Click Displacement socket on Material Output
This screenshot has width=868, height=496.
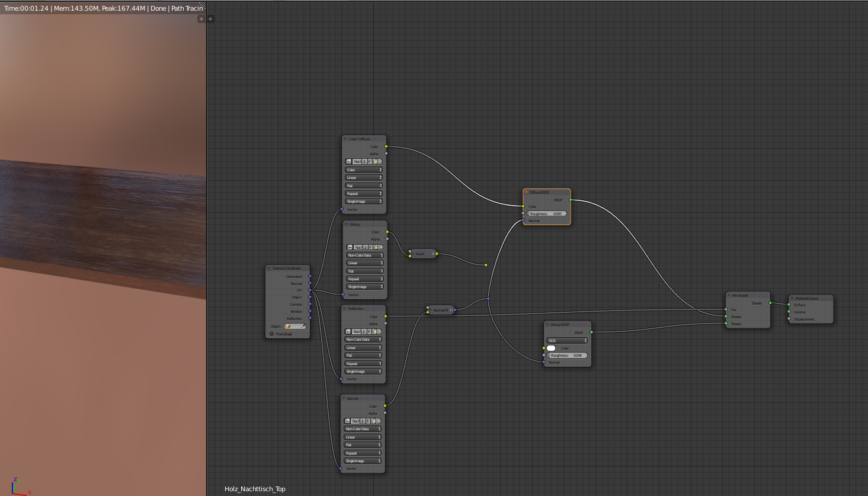(x=789, y=319)
